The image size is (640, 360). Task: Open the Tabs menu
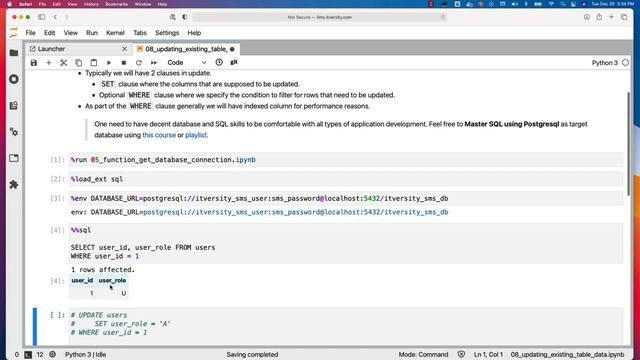point(140,33)
